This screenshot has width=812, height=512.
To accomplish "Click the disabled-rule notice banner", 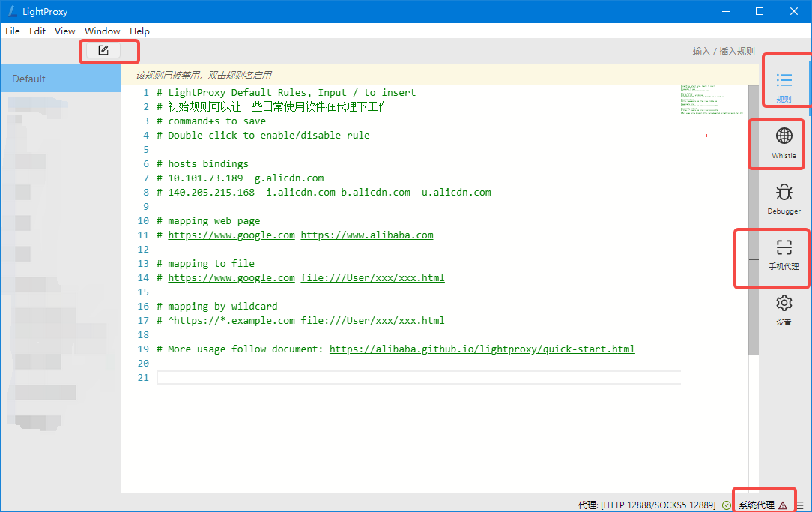I will (x=440, y=75).
